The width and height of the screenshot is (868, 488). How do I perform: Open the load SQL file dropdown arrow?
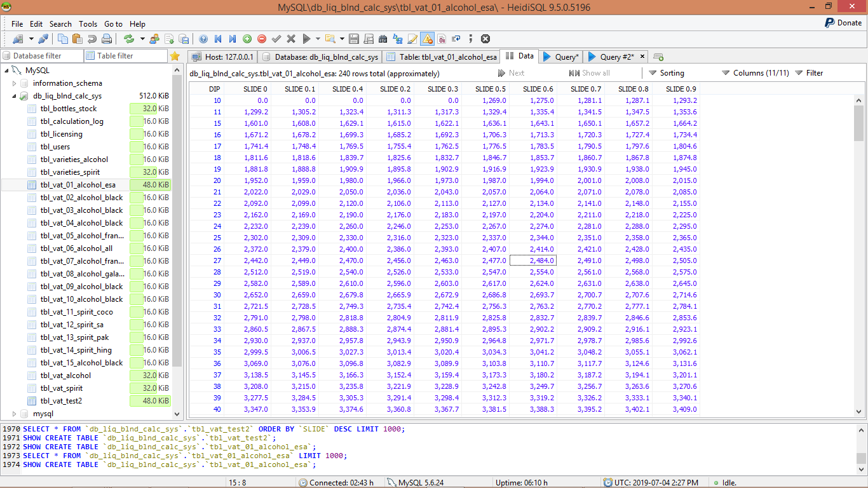[342, 39]
